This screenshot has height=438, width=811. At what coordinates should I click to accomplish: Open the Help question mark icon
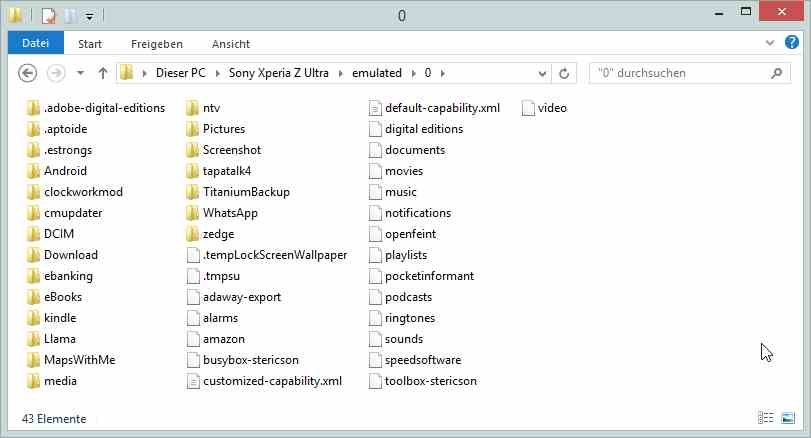click(791, 42)
